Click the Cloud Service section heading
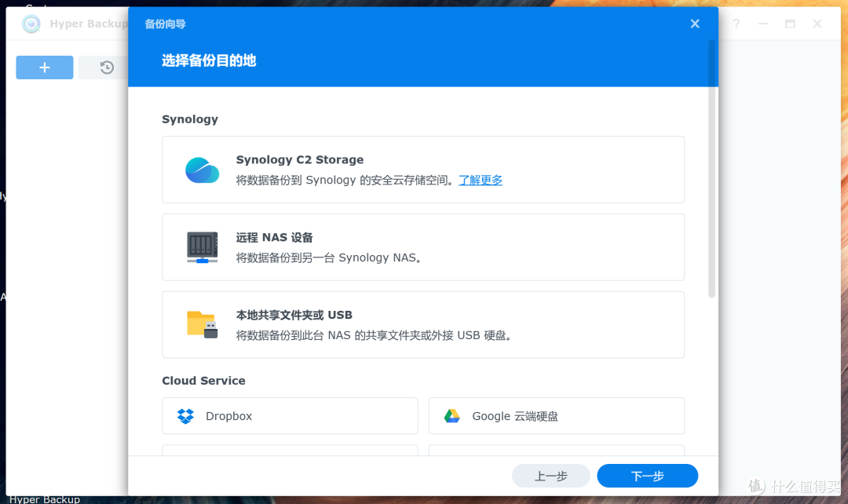 click(203, 381)
